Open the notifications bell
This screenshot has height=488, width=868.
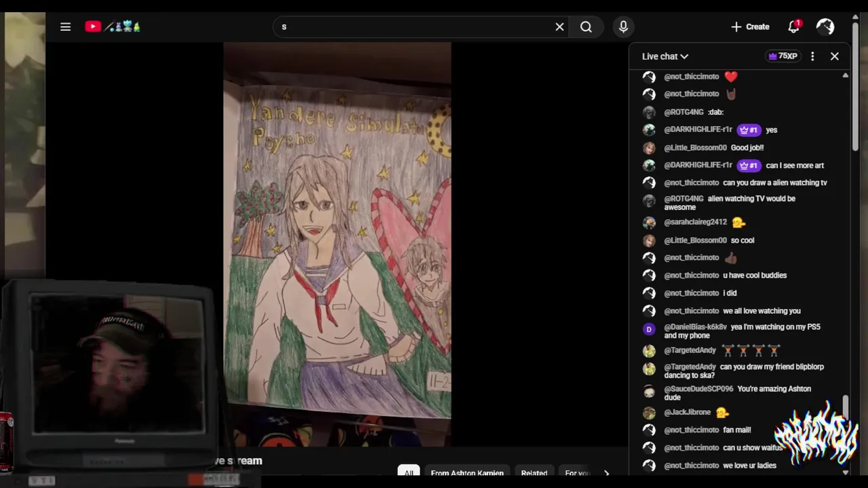793,27
